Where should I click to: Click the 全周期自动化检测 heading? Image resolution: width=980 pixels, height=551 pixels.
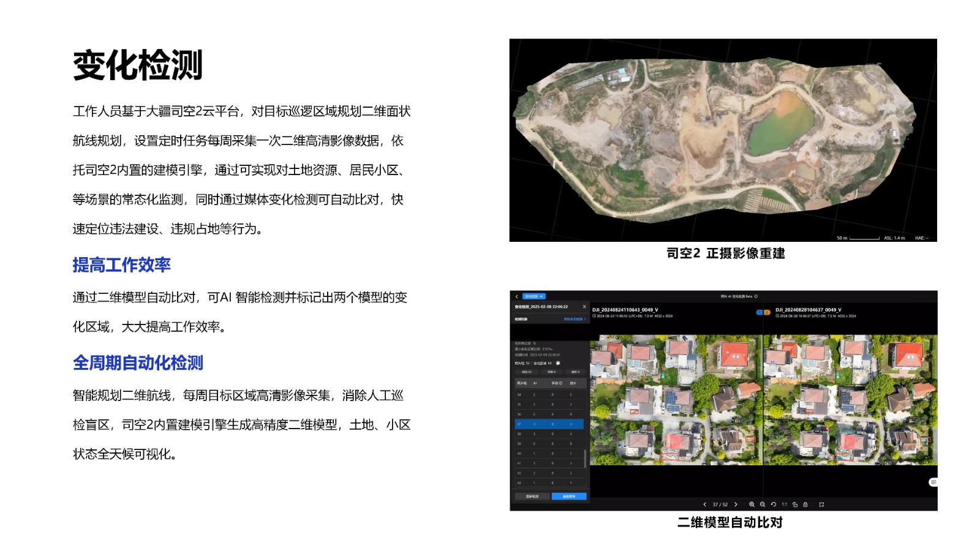tap(138, 362)
